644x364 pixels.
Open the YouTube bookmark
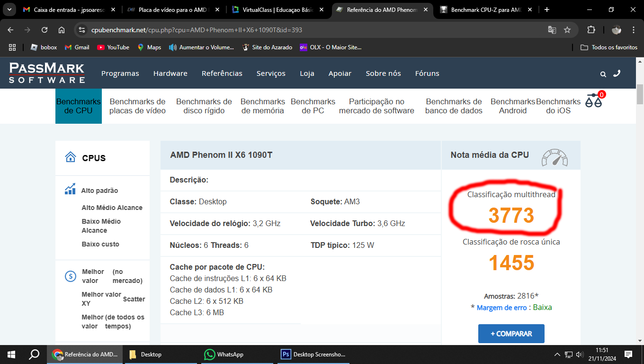tap(113, 47)
